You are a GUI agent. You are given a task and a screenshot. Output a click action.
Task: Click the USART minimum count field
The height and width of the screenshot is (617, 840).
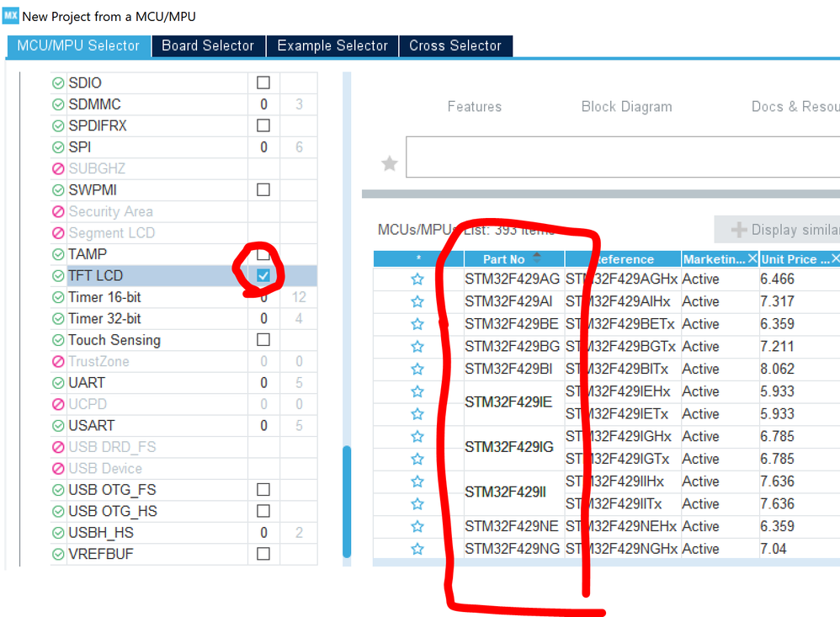(x=263, y=426)
